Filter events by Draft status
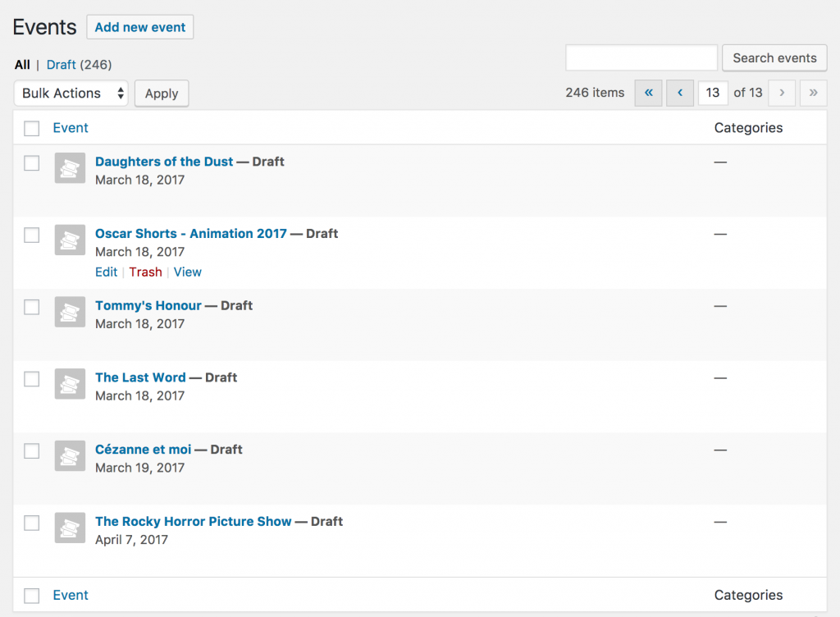This screenshot has height=617, width=840. [x=61, y=65]
